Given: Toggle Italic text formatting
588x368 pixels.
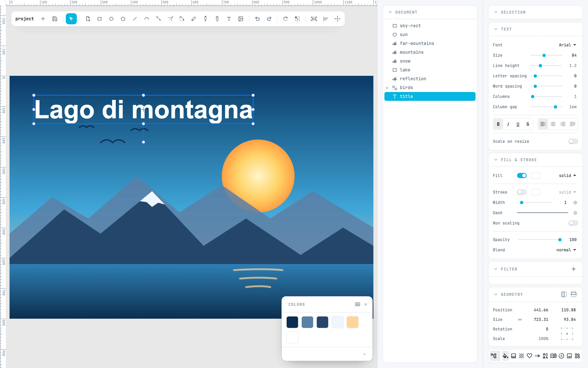Looking at the screenshot, I should [508, 124].
